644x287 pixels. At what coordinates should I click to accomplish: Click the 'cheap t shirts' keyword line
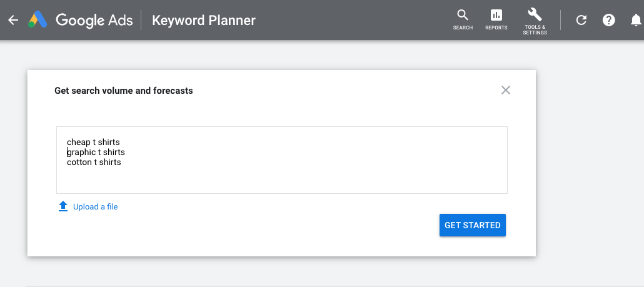tap(93, 142)
